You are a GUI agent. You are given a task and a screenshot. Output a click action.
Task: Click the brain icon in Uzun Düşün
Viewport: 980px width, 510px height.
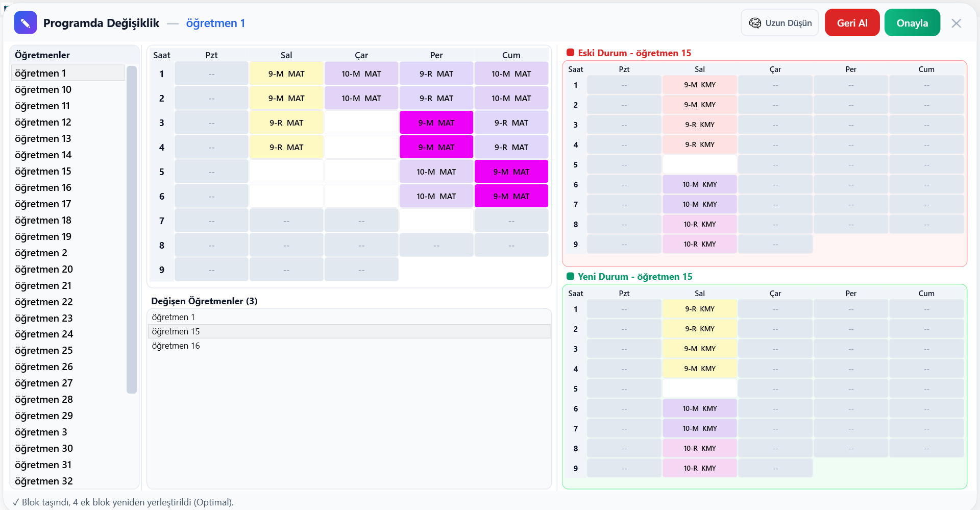(754, 23)
